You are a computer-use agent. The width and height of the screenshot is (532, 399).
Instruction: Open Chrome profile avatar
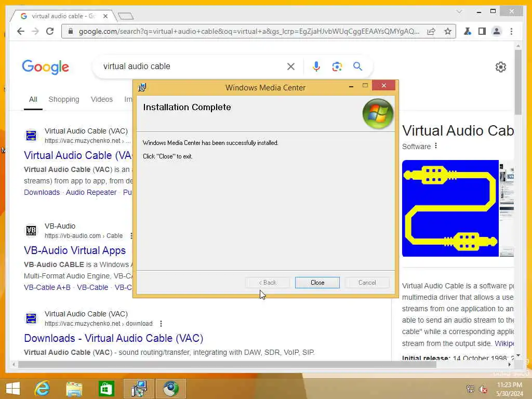(x=497, y=31)
